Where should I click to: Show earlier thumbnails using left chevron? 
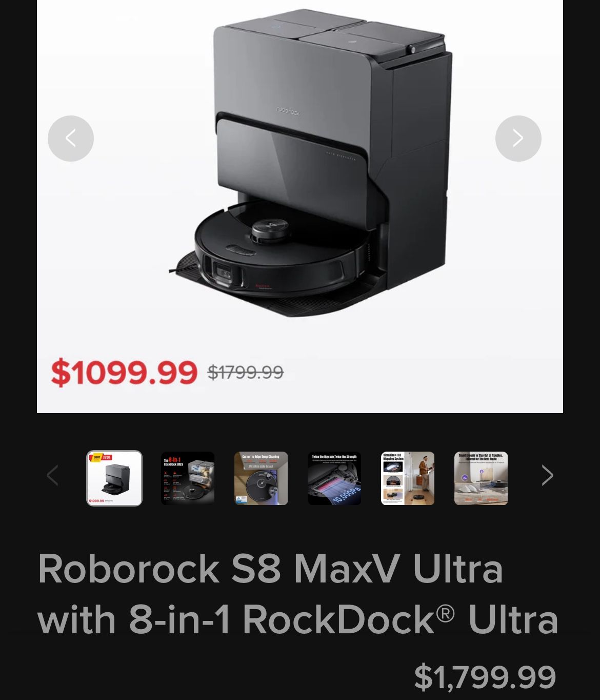pos(52,475)
